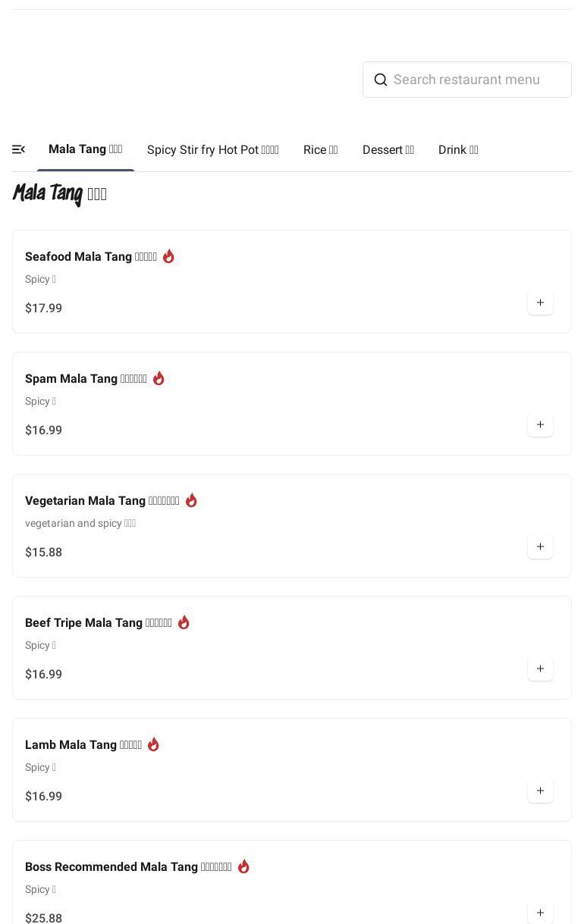Add Seafood Mala Tang to cart

coord(540,303)
